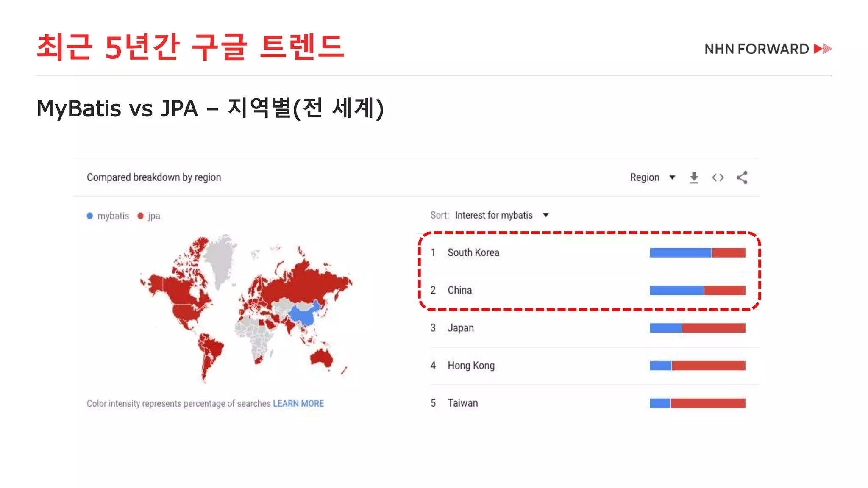Click the mybatis legend label
Screen dimensions: 868x488
click(113, 216)
